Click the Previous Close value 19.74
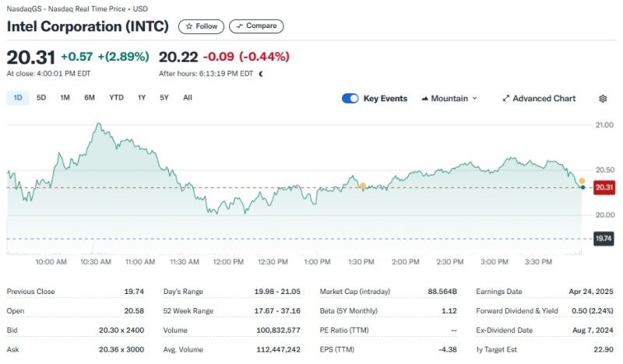This screenshot has height=364, width=623. pos(134,292)
